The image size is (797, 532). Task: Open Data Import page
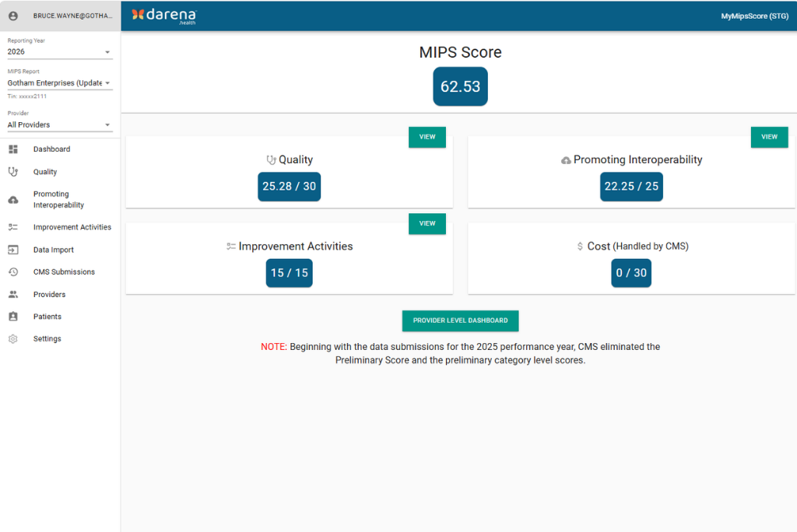(60, 250)
